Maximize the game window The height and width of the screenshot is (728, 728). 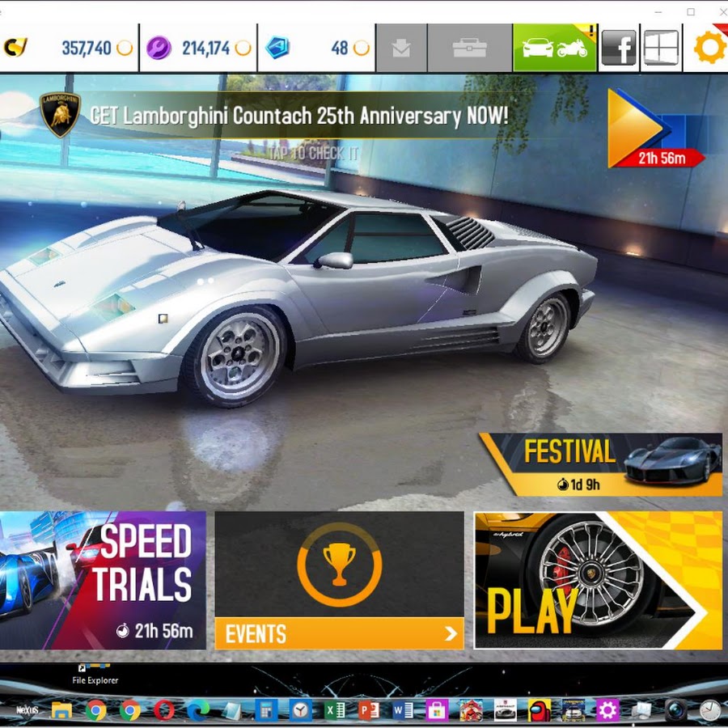point(691,12)
